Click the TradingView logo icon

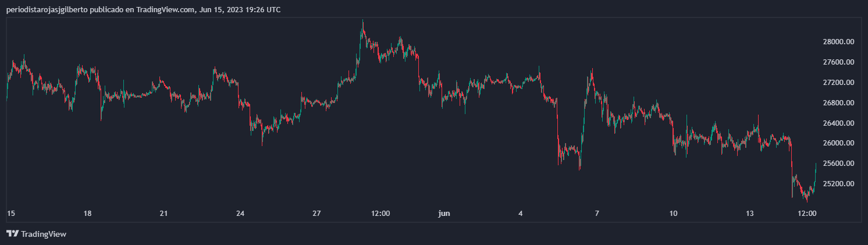click(12, 234)
